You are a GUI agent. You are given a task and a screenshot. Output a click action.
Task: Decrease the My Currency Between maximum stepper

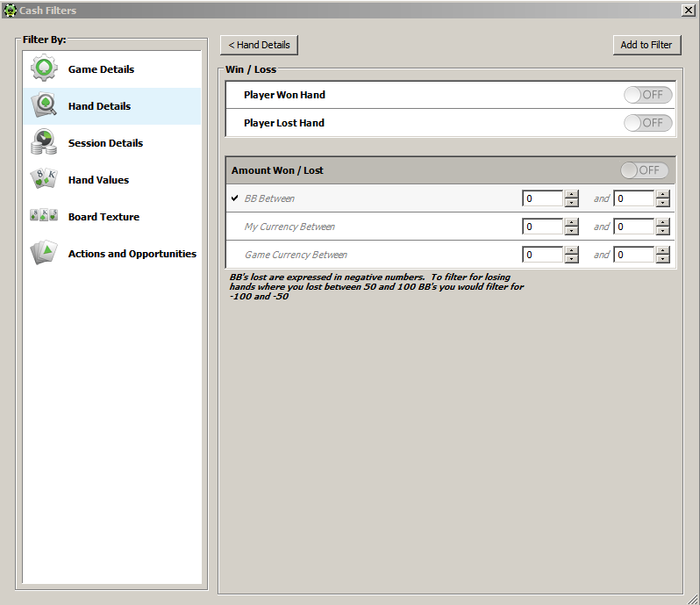click(663, 231)
